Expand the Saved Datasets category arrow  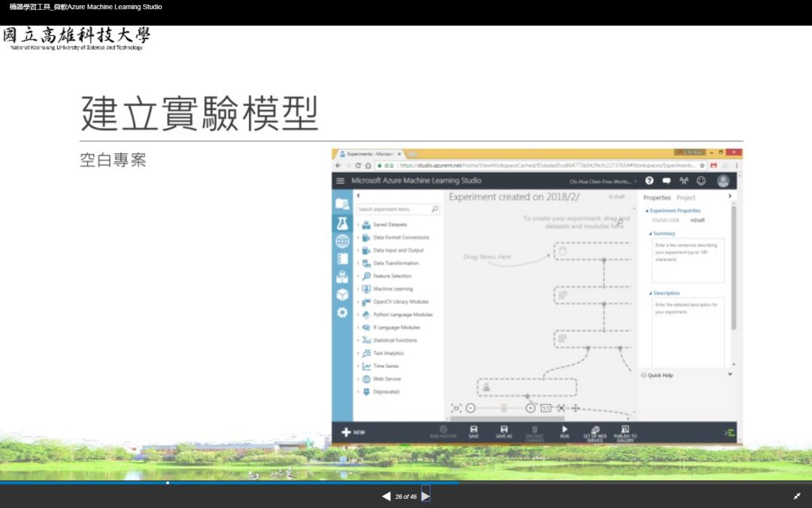pyautogui.click(x=358, y=224)
